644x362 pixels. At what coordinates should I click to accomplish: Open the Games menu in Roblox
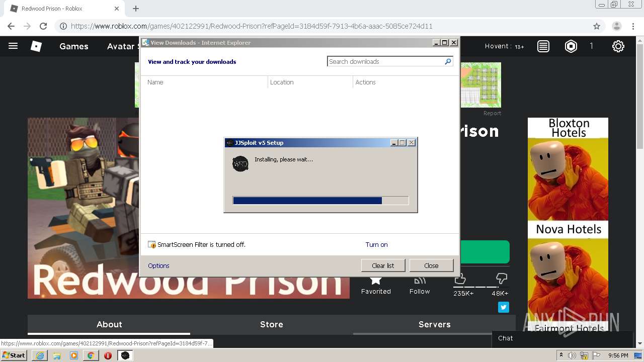pyautogui.click(x=74, y=46)
